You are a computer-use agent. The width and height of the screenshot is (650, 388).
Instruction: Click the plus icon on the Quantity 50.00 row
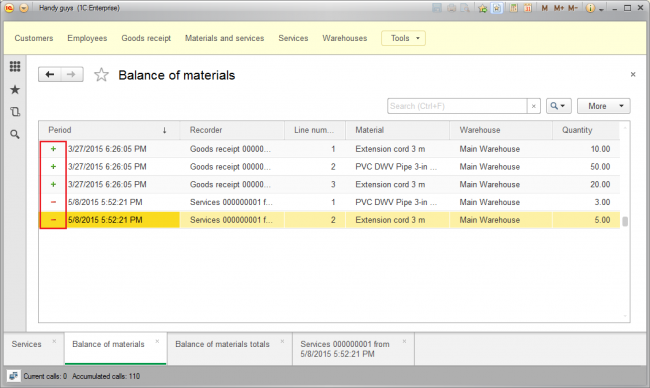53,167
